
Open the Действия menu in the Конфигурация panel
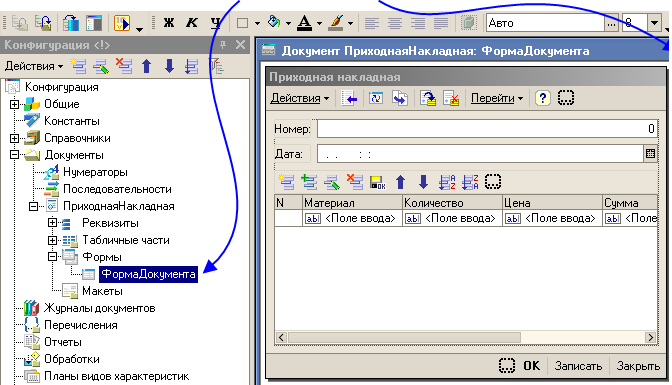click(34, 66)
